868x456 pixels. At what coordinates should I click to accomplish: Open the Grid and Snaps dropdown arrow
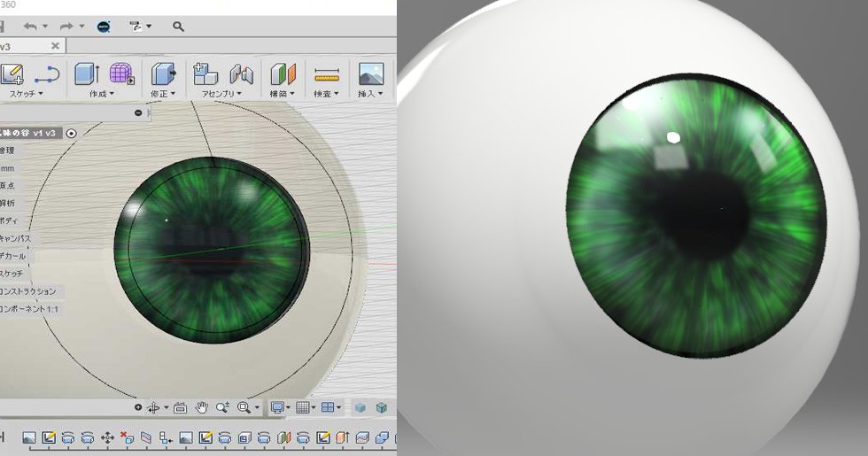point(314,408)
